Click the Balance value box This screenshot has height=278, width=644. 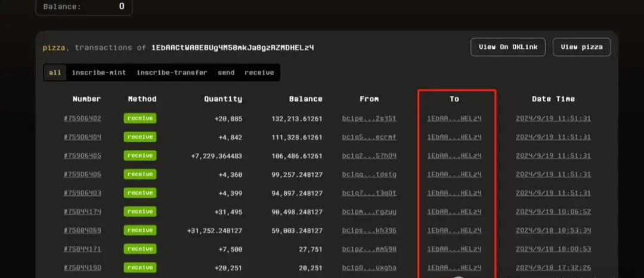point(83,7)
